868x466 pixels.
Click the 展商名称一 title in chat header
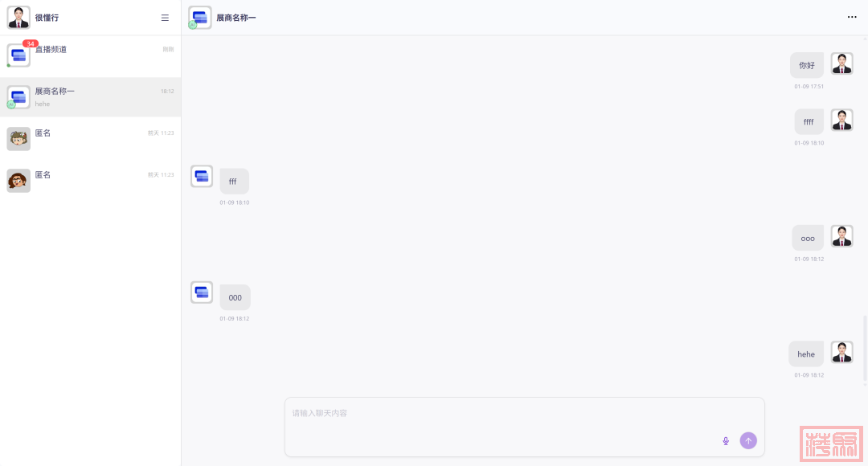coord(236,18)
